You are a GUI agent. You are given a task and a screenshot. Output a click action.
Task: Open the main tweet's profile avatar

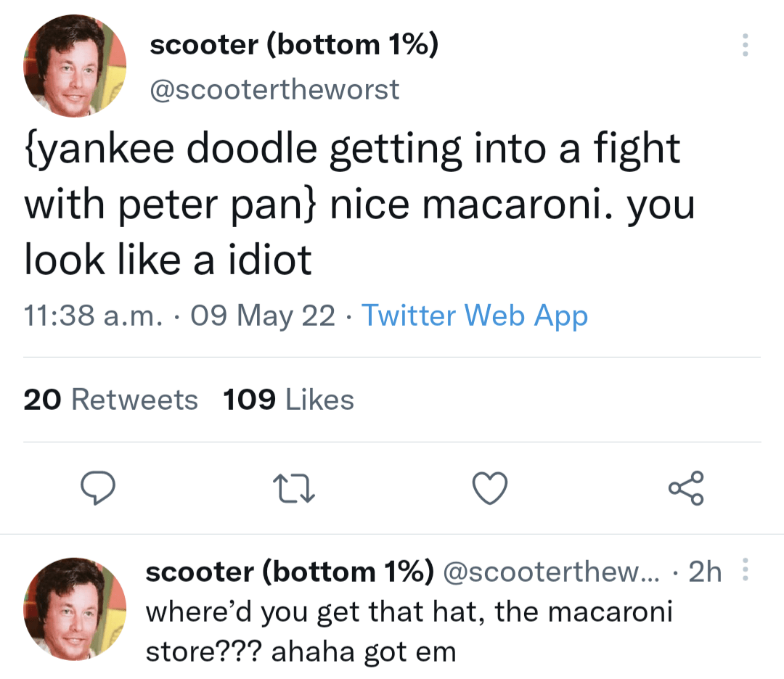click(x=75, y=66)
